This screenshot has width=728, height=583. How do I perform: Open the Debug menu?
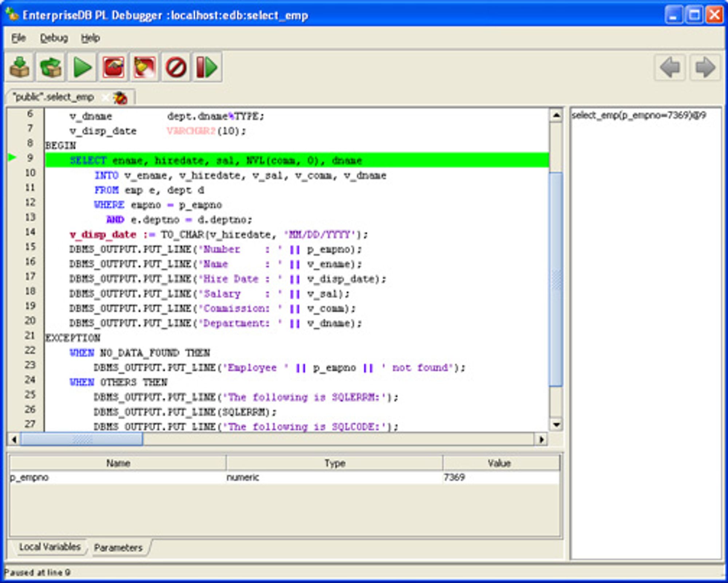54,38
